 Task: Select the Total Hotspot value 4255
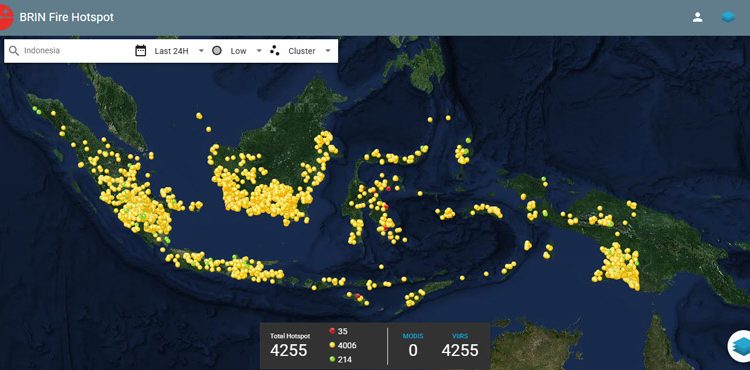pos(288,350)
